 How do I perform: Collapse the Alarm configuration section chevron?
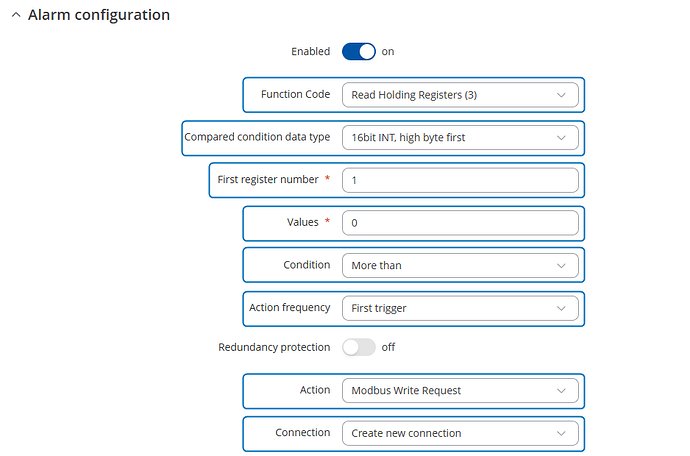click(x=16, y=15)
